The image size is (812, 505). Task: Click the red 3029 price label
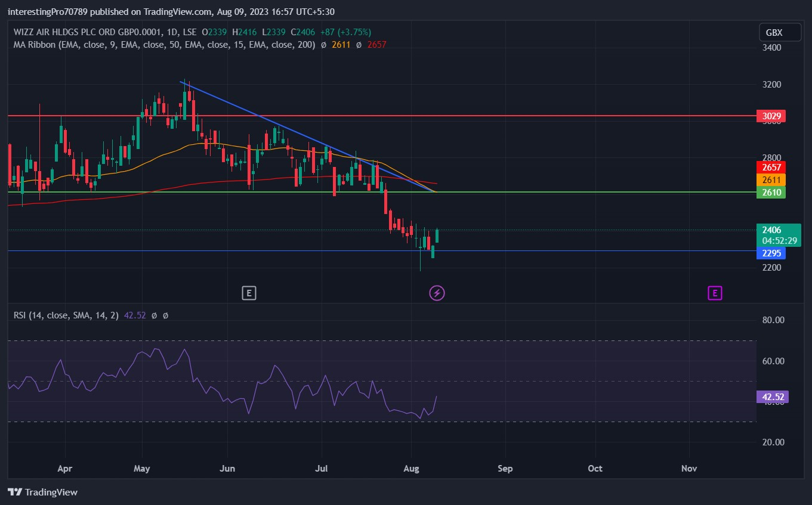(771, 116)
